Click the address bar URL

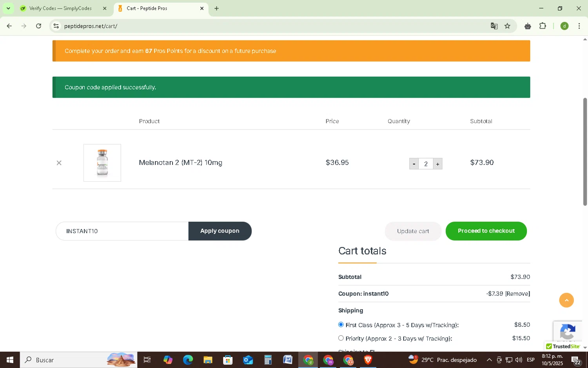[x=91, y=26]
